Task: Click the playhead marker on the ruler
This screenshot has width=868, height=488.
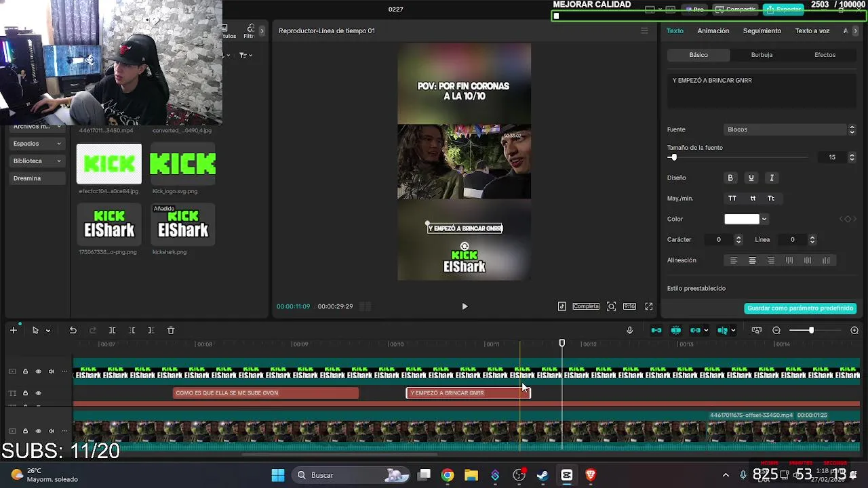Action: 561,344
